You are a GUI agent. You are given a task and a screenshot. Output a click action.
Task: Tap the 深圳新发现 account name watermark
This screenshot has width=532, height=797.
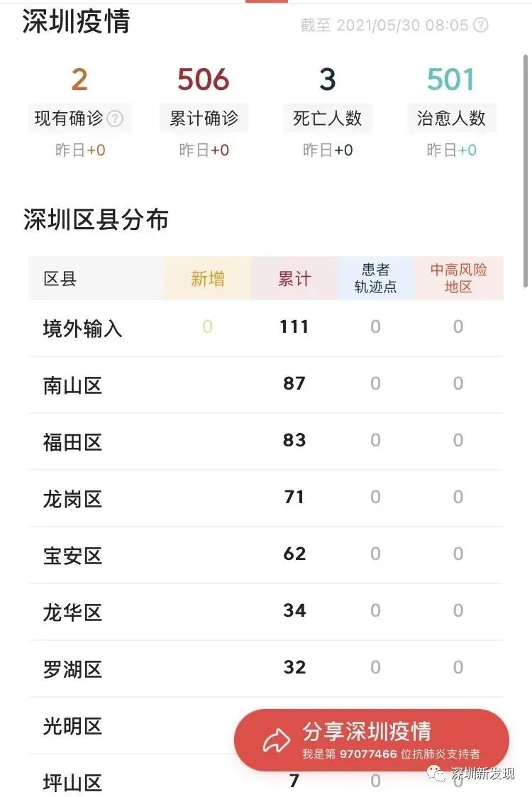click(x=483, y=774)
